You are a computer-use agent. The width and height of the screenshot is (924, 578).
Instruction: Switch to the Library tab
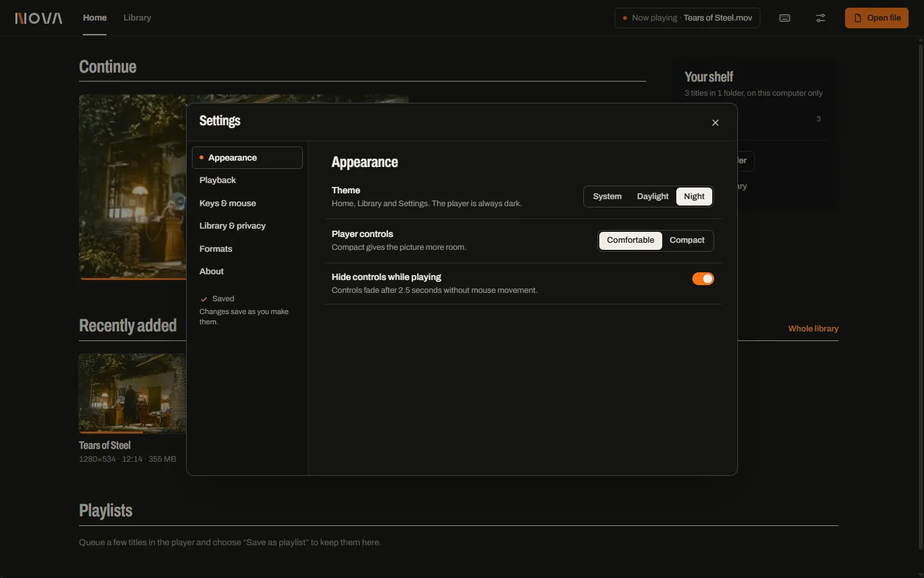tap(137, 18)
